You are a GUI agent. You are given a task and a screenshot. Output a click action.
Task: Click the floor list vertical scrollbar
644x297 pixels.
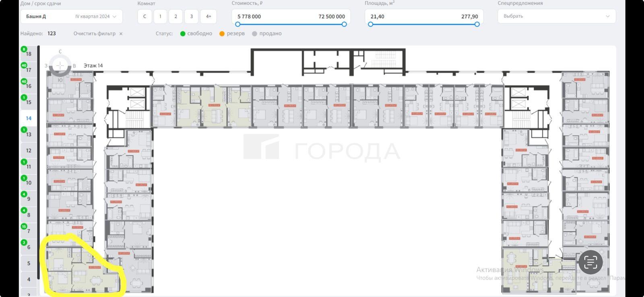tap(39, 163)
